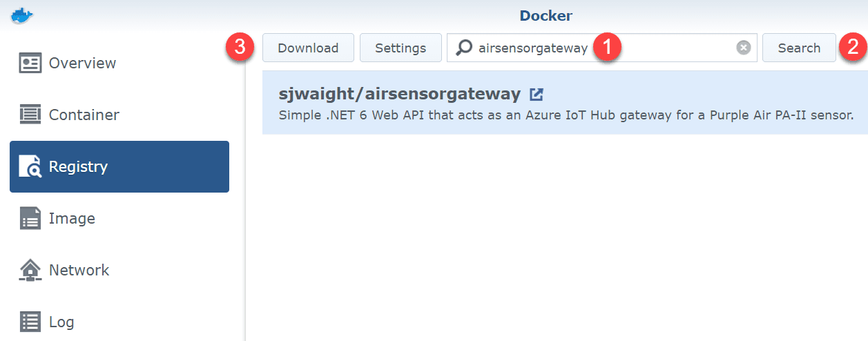Focus the airsensorgateway search field
The image size is (868, 341).
tap(602, 48)
